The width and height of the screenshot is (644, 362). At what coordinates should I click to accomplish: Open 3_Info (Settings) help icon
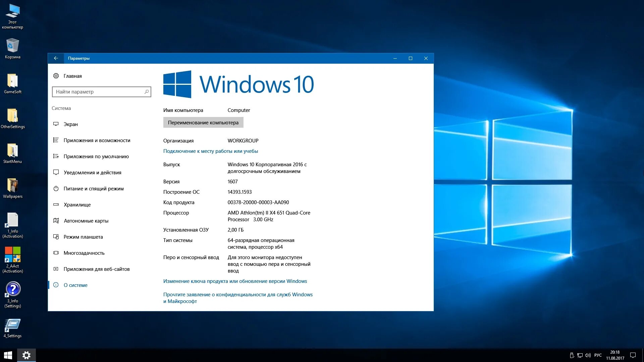(x=13, y=290)
